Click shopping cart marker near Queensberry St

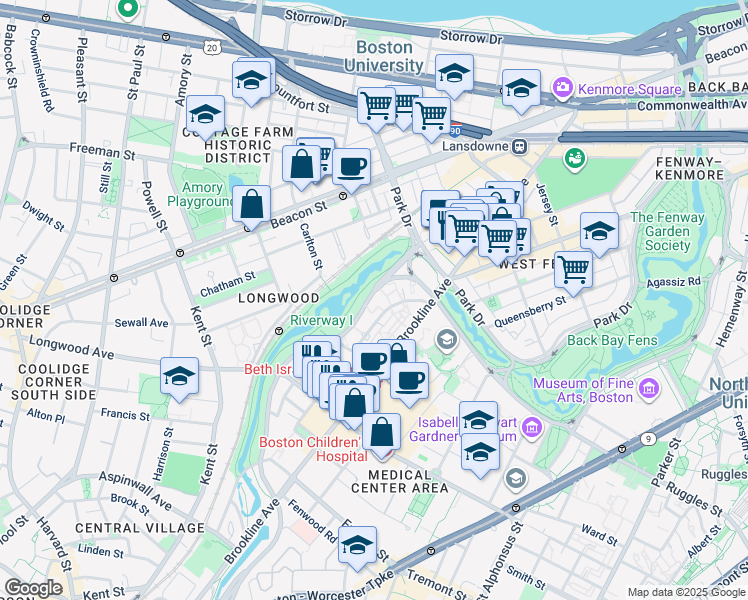(573, 274)
